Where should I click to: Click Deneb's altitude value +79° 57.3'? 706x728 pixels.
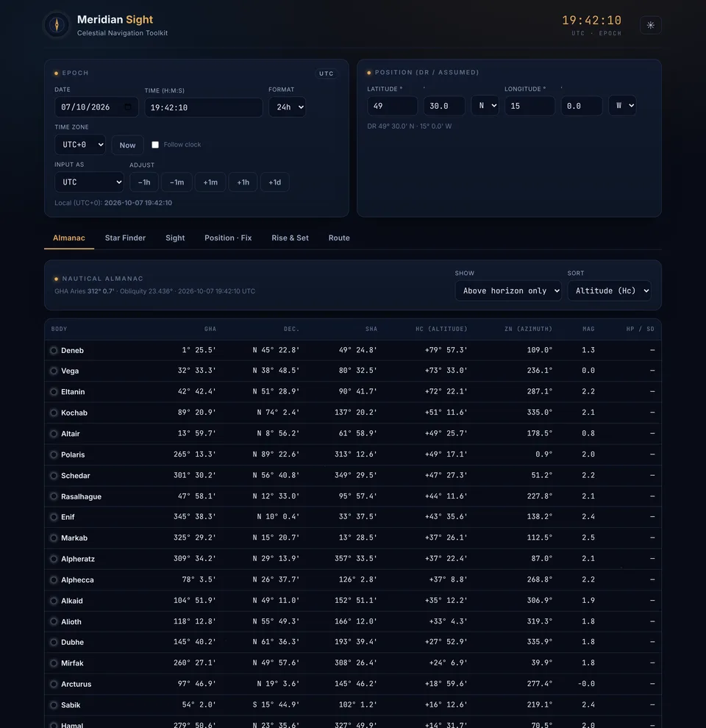[446, 350]
